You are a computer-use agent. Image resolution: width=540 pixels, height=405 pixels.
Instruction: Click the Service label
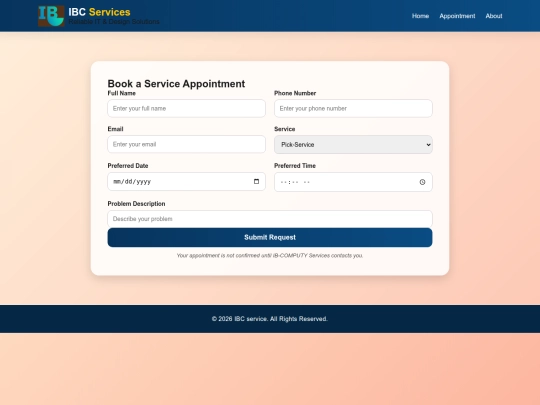pos(284,129)
